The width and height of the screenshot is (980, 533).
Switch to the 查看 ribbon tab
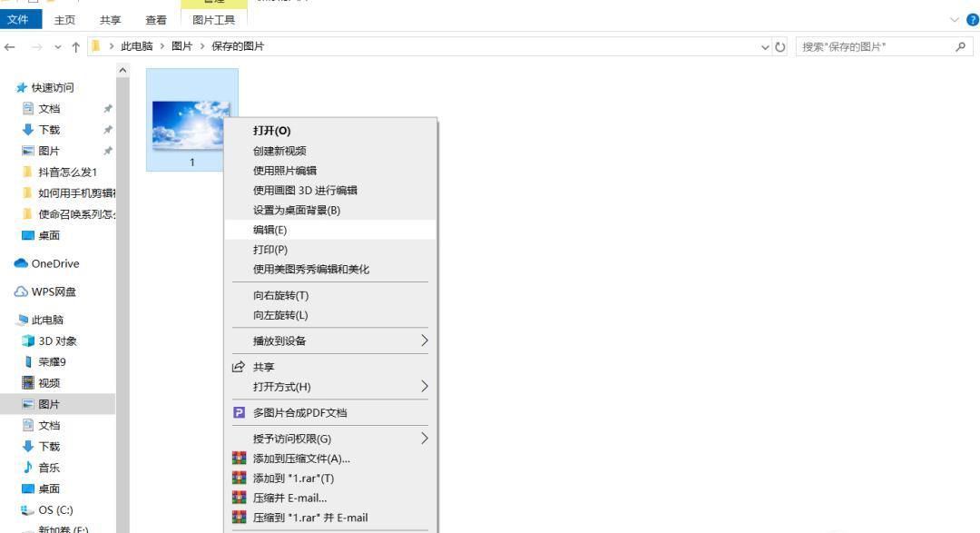coord(156,20)
